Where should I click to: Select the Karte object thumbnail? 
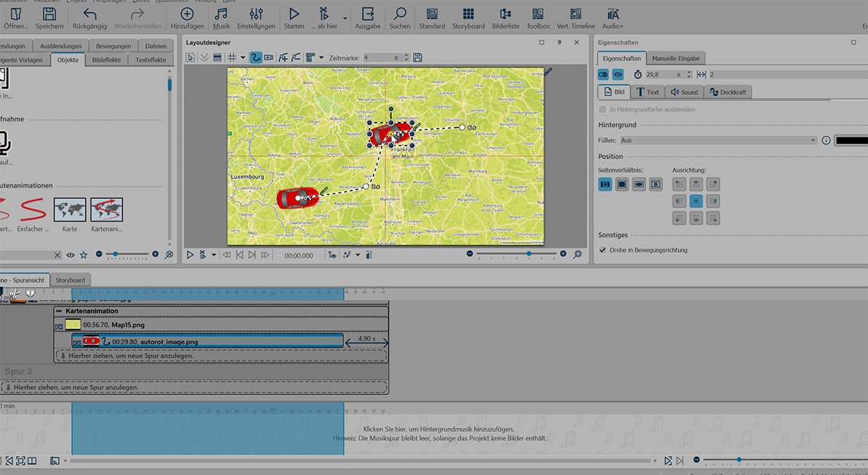[x=70, y=210]
